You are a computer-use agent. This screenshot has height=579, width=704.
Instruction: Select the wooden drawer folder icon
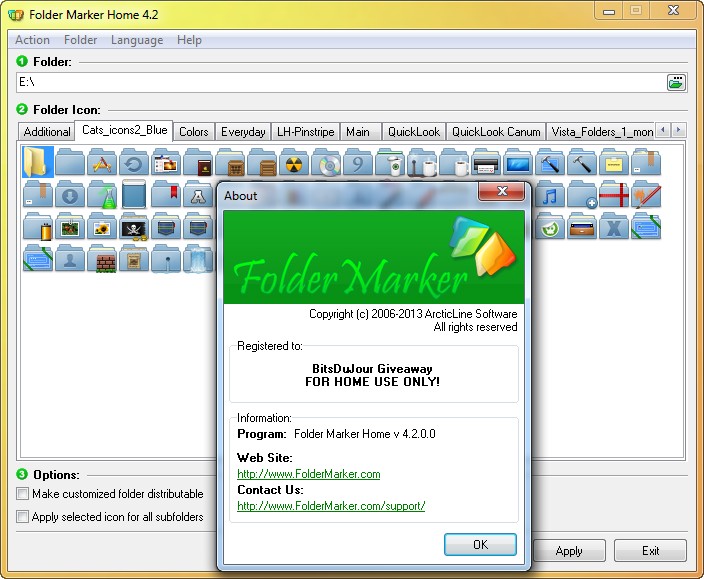point(582,227)
